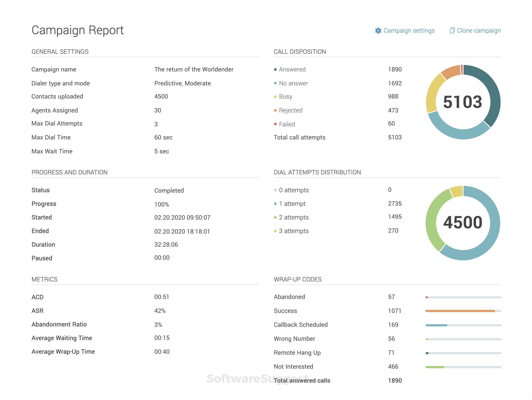Click the campaign name The return of the Worldender
The image size is (532, 400).
[194, 69]
